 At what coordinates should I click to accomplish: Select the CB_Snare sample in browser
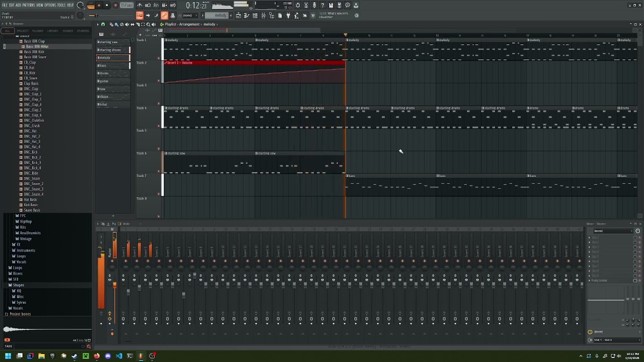(30, 78)
